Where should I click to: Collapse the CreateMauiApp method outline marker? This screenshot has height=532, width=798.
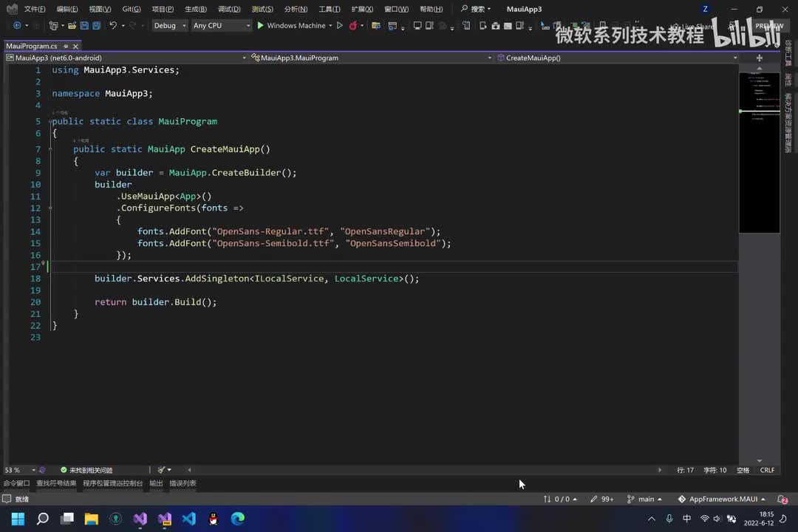(50, 149)
